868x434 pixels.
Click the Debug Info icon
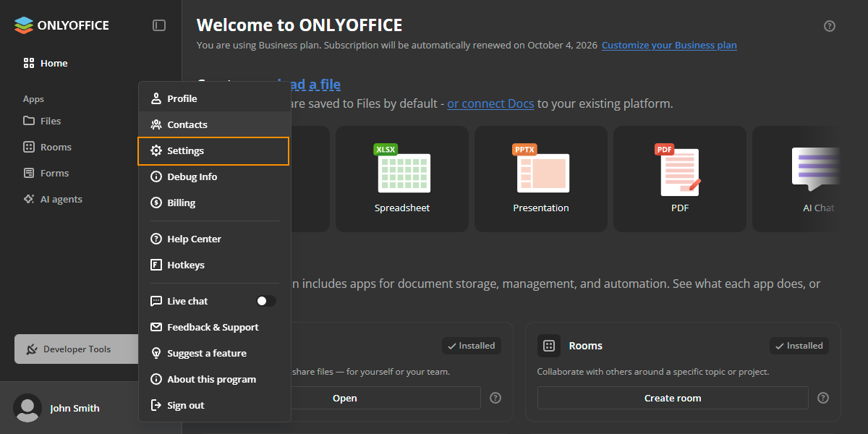(x=156, y=176)
